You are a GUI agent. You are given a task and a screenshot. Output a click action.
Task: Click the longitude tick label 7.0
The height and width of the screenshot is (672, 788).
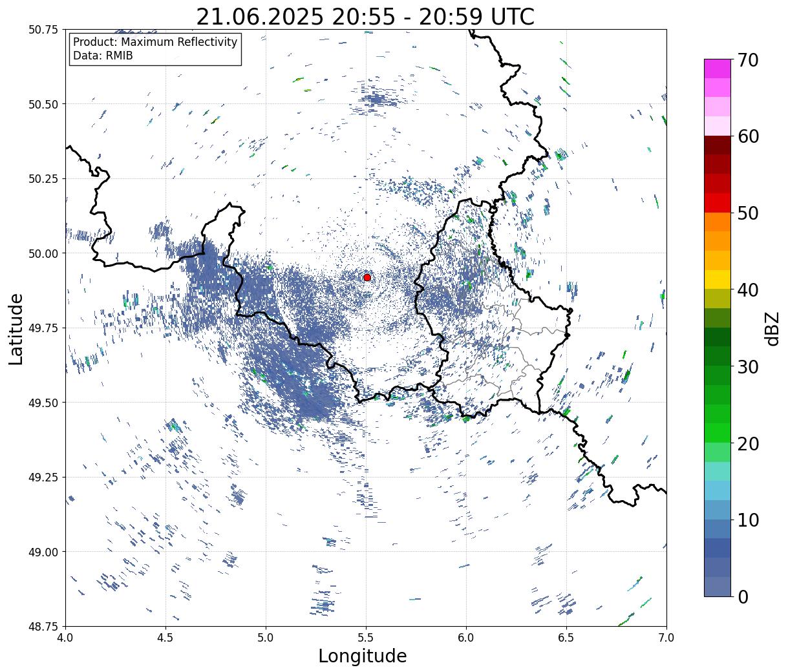[666, 638]
